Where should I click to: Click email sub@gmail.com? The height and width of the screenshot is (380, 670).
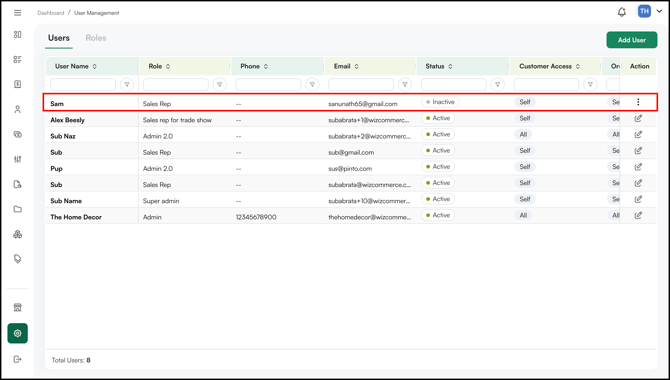tap(351, 153)
